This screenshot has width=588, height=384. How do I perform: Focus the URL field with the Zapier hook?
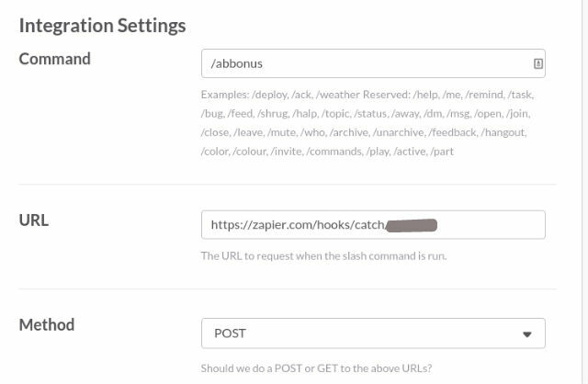click(x=373, y=225)
